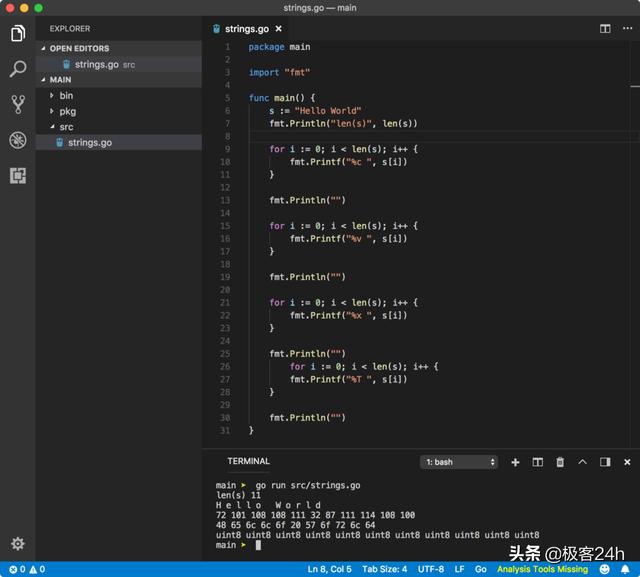Kill terminal with trash icon
The height and width of the screenshot is (577, 640).
[x=560, y=462]
